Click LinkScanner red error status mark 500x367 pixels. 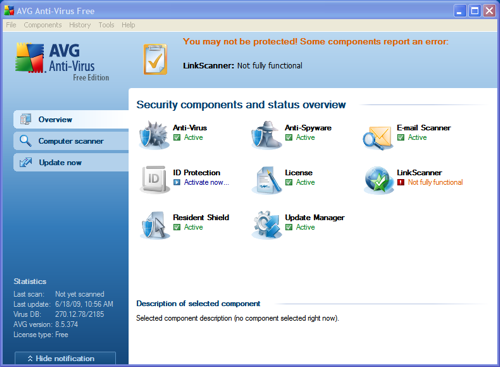click(x=401, y=182)
